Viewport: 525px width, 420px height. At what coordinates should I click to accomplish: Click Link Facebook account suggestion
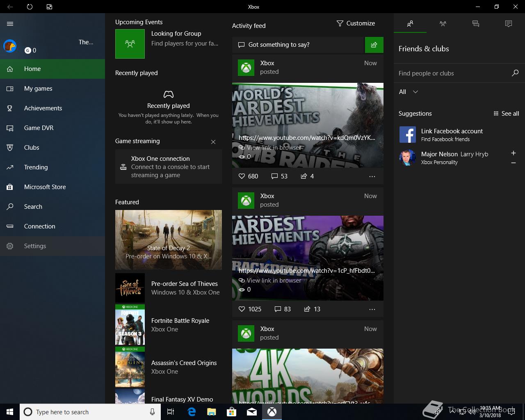[459, 135]
